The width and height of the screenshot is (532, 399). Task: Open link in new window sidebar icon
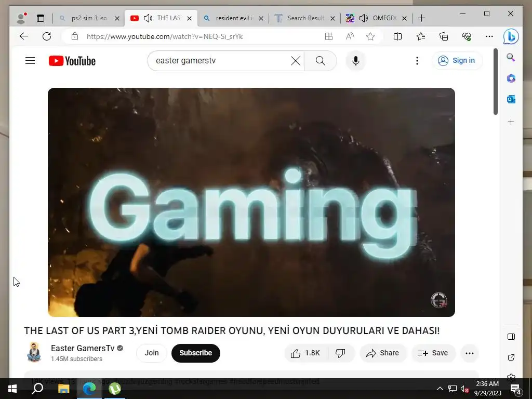click(x=511, y=357)
